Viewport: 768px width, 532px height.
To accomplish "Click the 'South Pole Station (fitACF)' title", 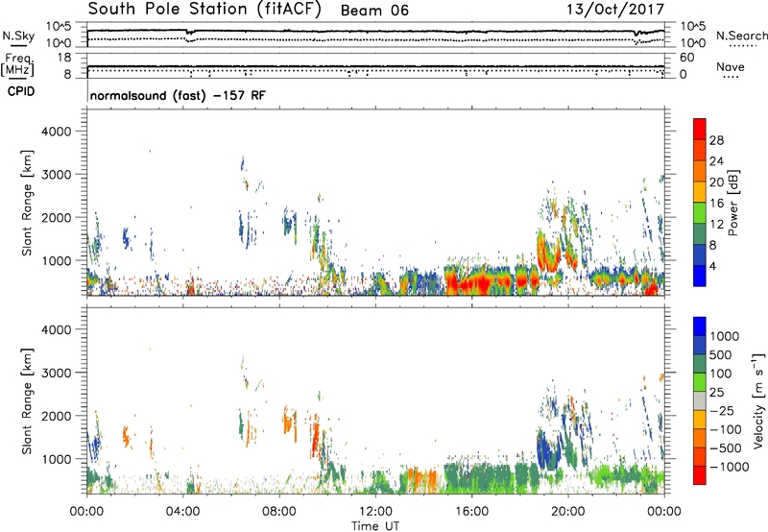I will (x=204, y=9).
